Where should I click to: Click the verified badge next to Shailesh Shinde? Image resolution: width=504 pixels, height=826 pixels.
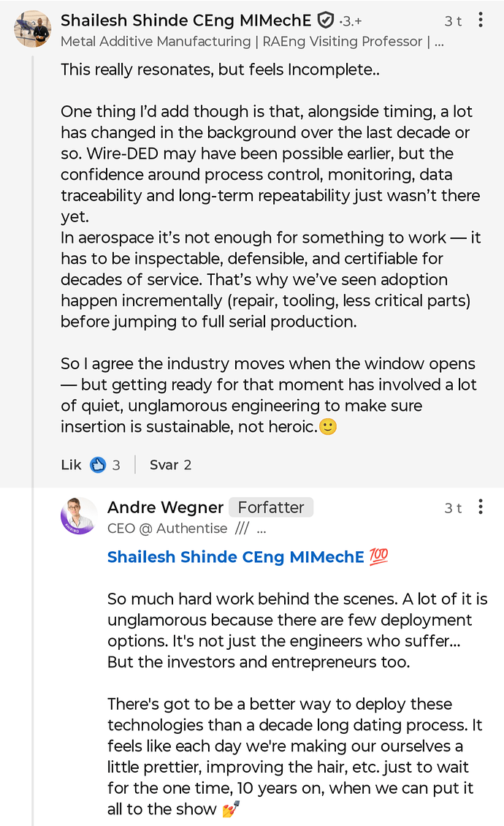pyautogui.click(x=324, y=20)
